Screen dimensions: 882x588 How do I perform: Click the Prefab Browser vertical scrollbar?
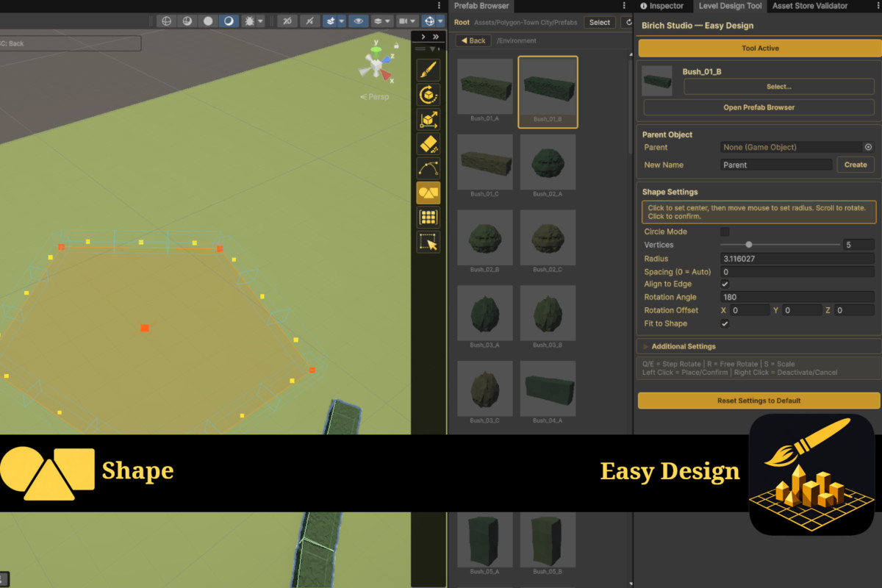pyautogui.click(x=630, y=107)
